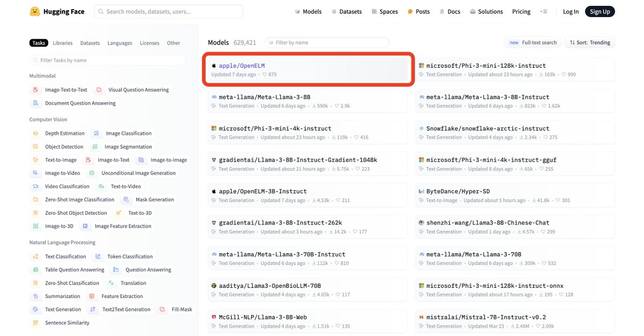Screen dimensions: 644x336
Task: Click the Log In link
Action: coord(570,11)
